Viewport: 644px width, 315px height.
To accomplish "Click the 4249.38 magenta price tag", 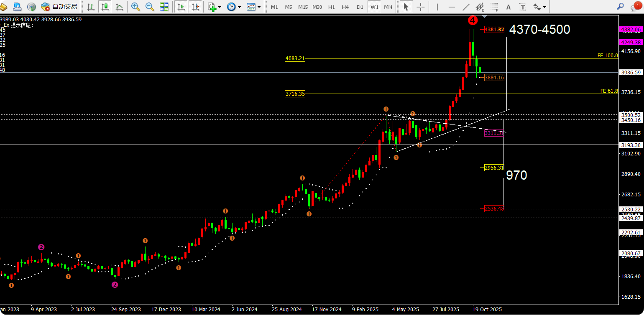I will (x=631, y=42).
